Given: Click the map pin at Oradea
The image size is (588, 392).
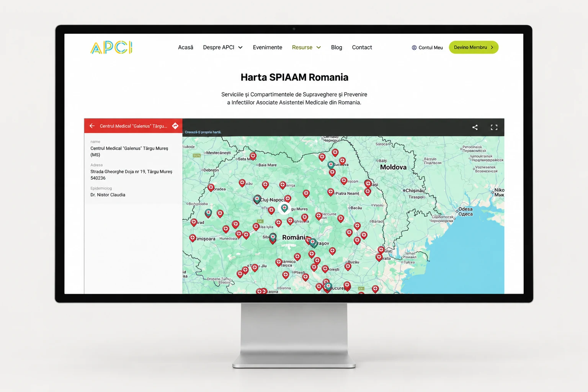Looking at the screenshot, I should point(211,188).
